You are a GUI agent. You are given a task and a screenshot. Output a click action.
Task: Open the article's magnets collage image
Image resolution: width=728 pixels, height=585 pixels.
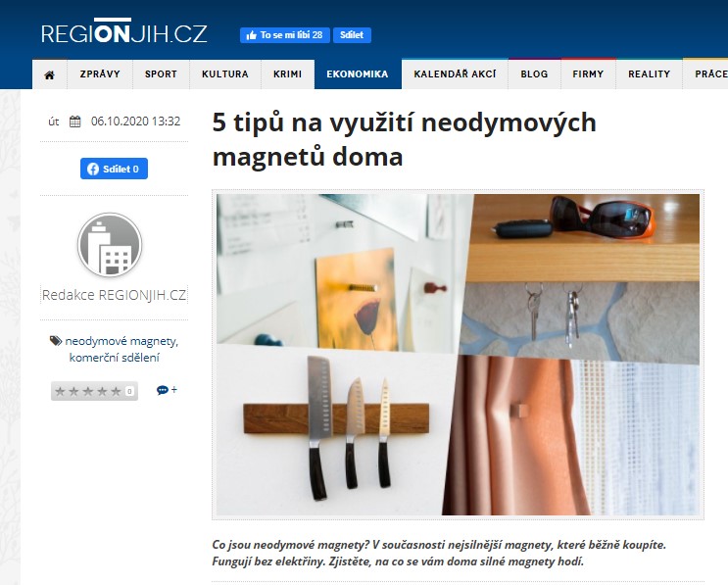[x=458, y=355]
